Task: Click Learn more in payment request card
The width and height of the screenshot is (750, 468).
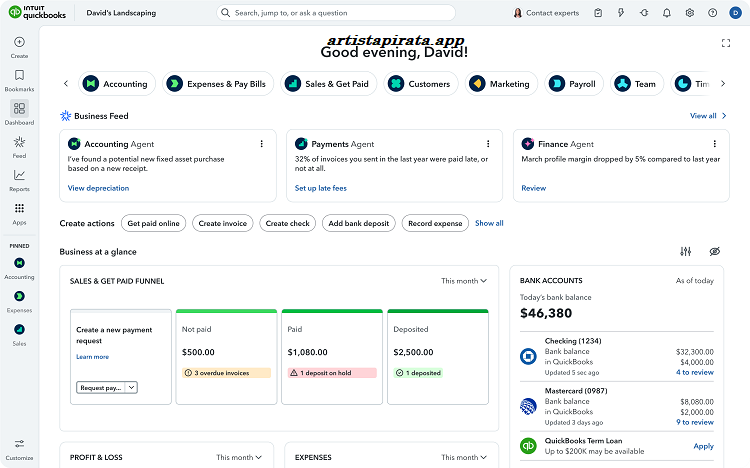Action: (x=92, y=357)
